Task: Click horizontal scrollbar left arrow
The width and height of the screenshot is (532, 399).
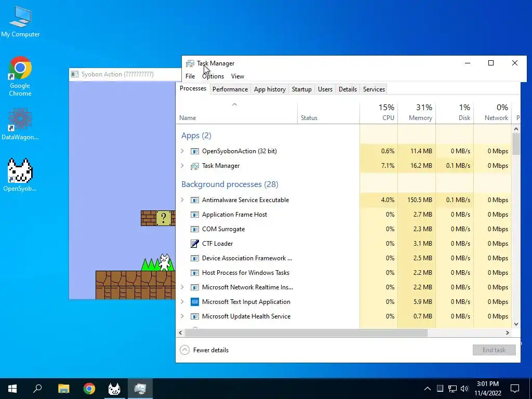Action: (180, 333)
